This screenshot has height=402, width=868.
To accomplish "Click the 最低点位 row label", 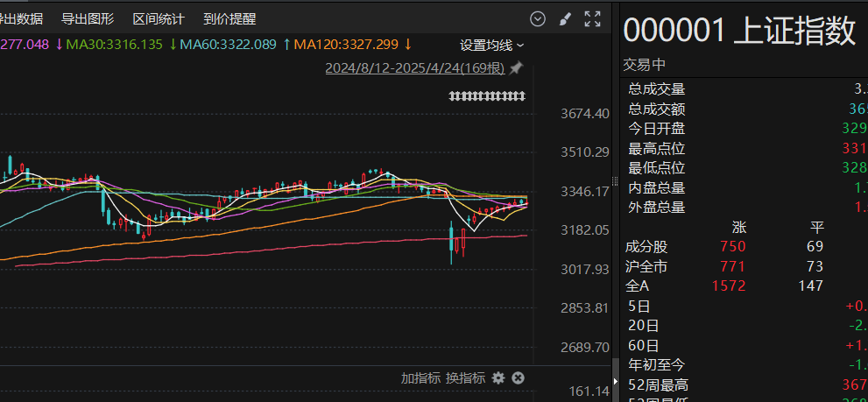I will point(657,168).
